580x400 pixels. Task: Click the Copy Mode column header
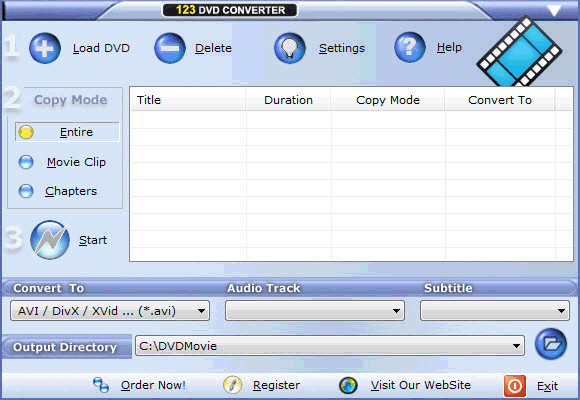(388, 100)
